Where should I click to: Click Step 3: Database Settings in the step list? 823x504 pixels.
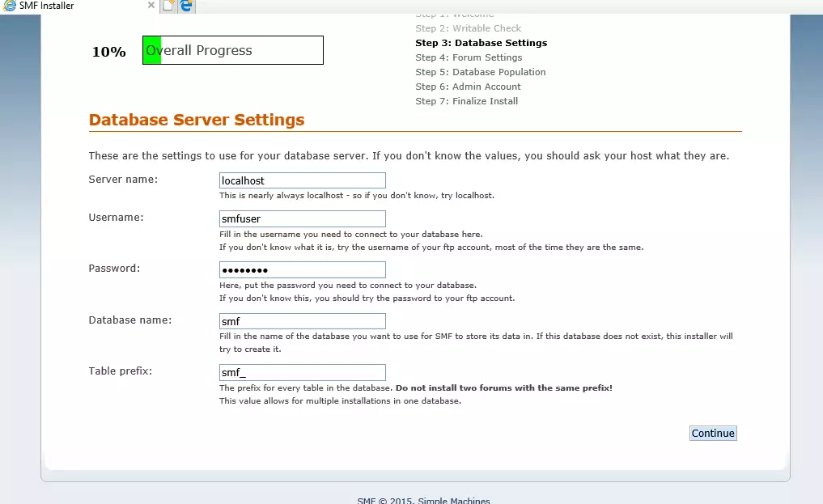481,43
